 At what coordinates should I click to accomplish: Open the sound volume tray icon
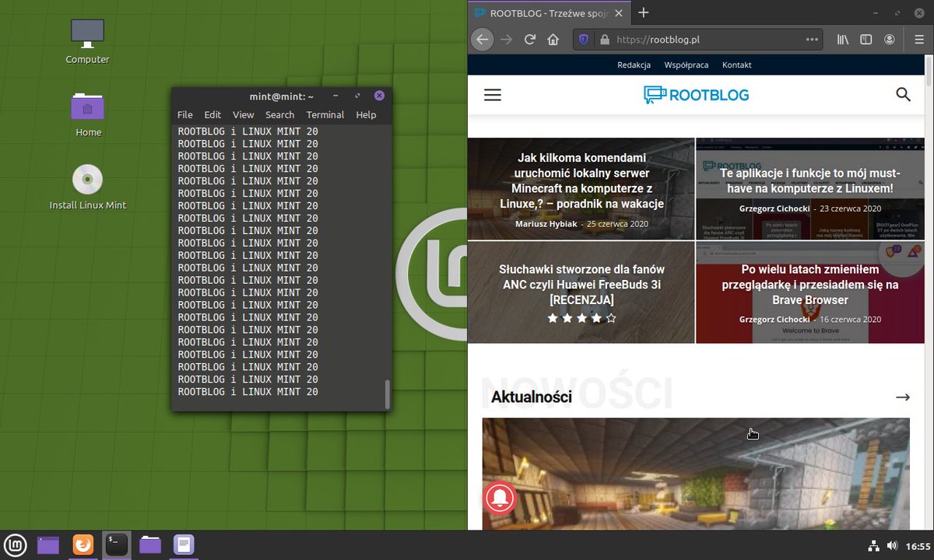point(892,546)
